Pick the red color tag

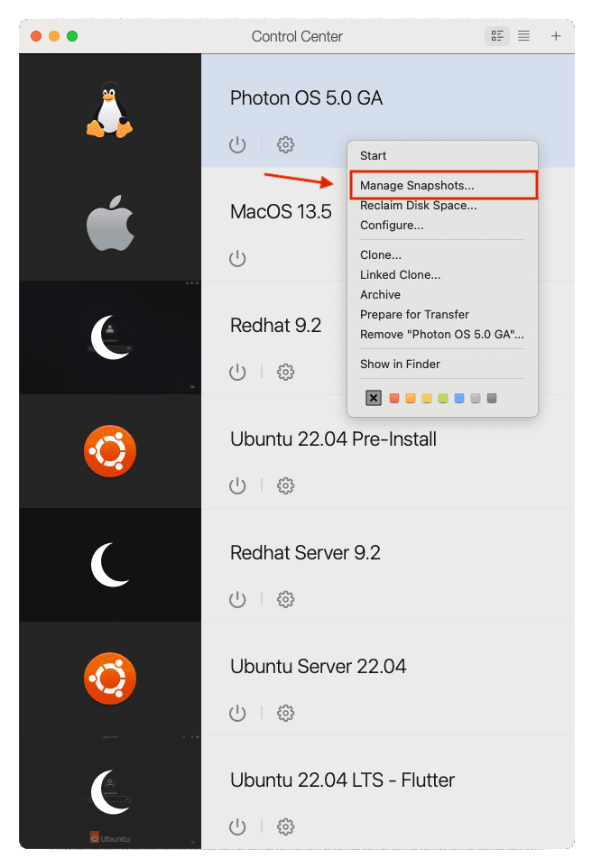(394, 398)
